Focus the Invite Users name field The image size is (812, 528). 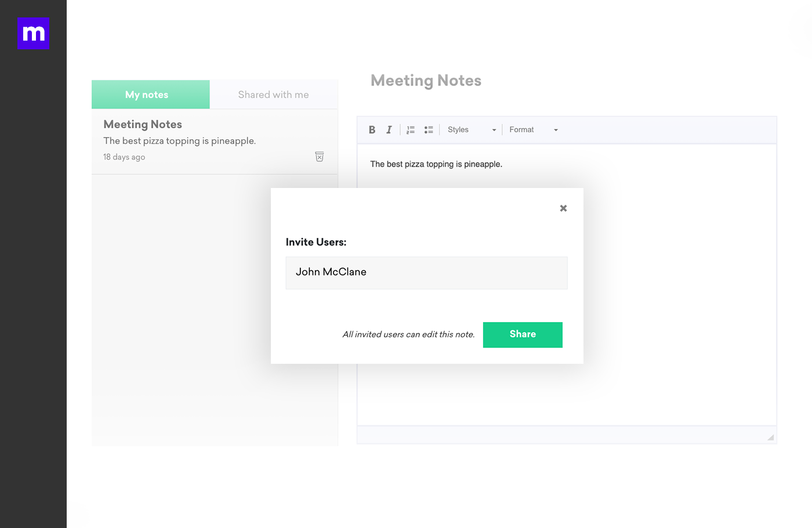pos(426,273)
